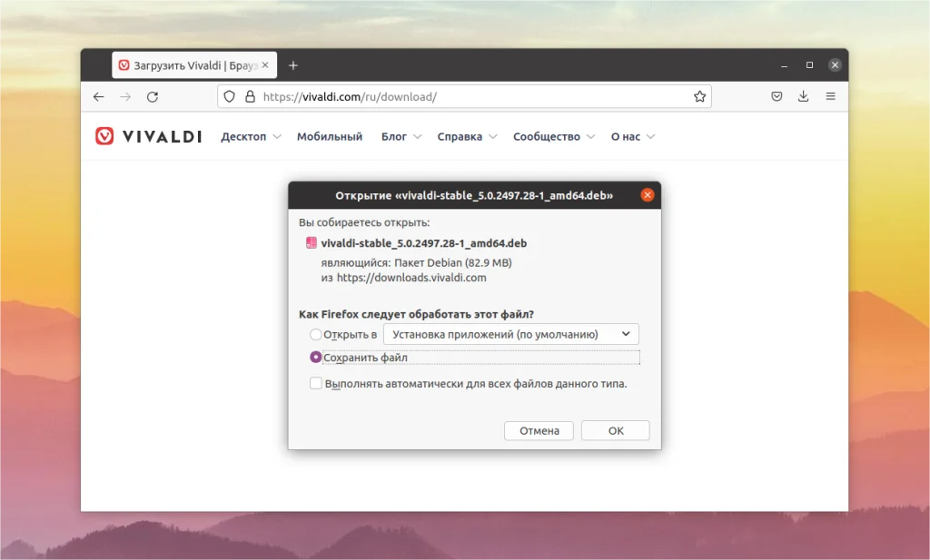Screen dimensions: 930x560
Task: Select the "Сохранить файл" radio option
Action: pyautogui.click(x=315, y=358)
